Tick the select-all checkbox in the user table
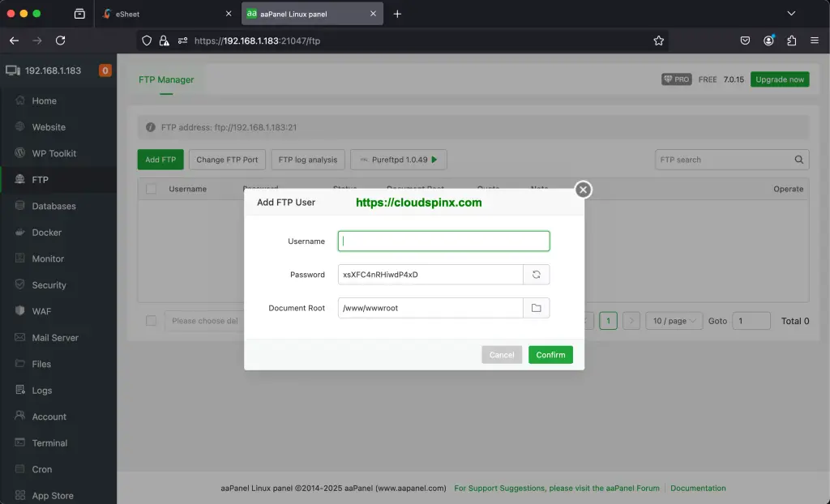 coord(151,189)
